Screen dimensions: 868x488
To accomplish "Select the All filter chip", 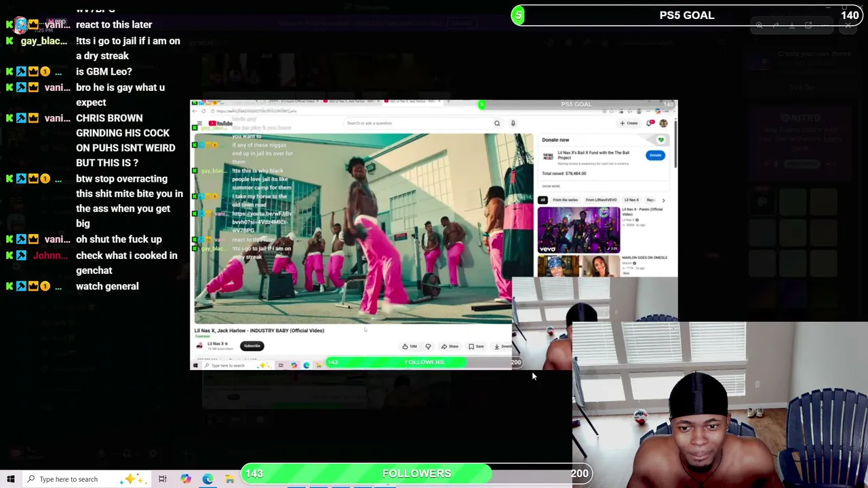I will pos(542,200).
